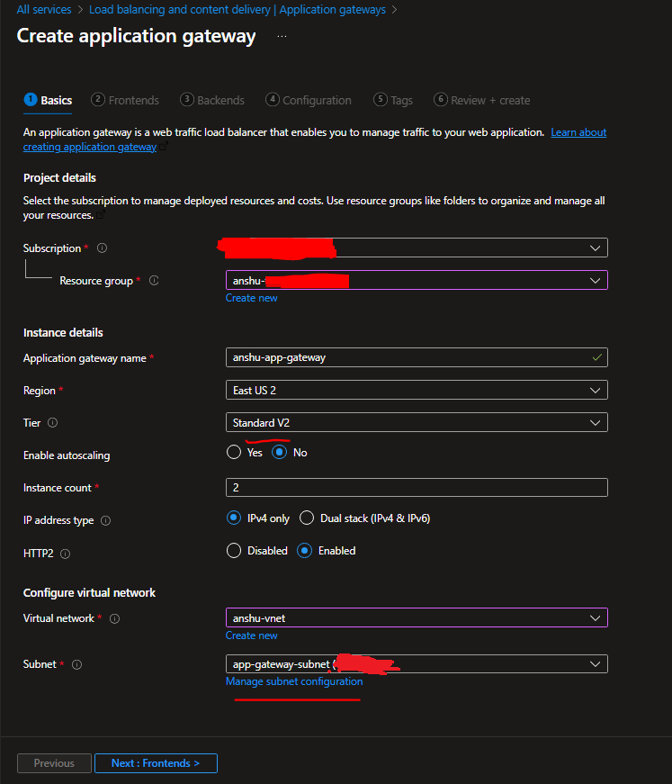This screenshot has width=672, height=784.
Task: Click Manage subnet configuration link
Action: click(294, 681)
